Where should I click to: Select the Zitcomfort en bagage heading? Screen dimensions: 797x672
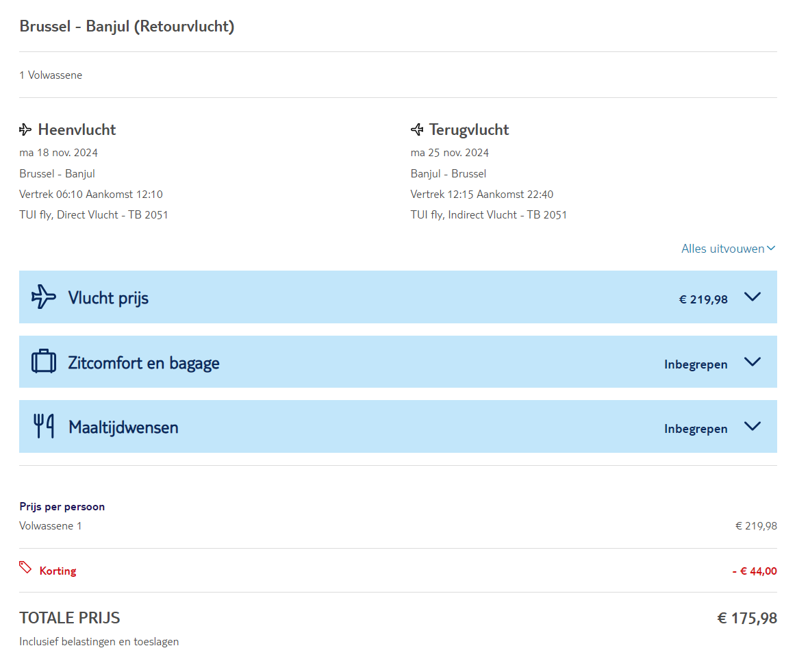144,362
